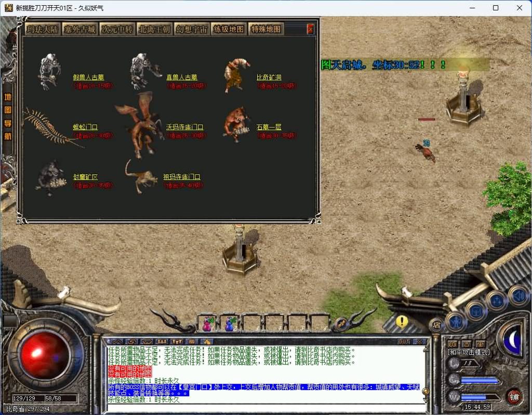
Task: Go to 祖玛寺庙门口 map link
Action: pyautogui.click(x=182, y=177)
